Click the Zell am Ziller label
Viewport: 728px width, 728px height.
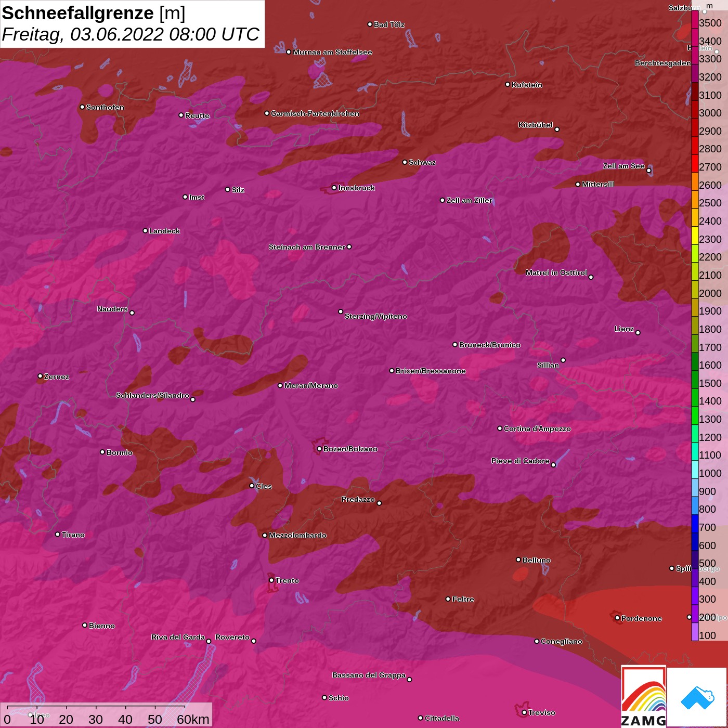click(x=470, y=200)
